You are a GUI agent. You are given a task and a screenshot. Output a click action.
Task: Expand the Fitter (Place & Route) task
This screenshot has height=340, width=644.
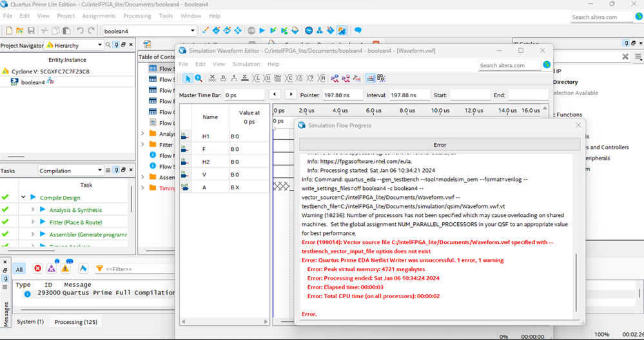coord(33,222)
